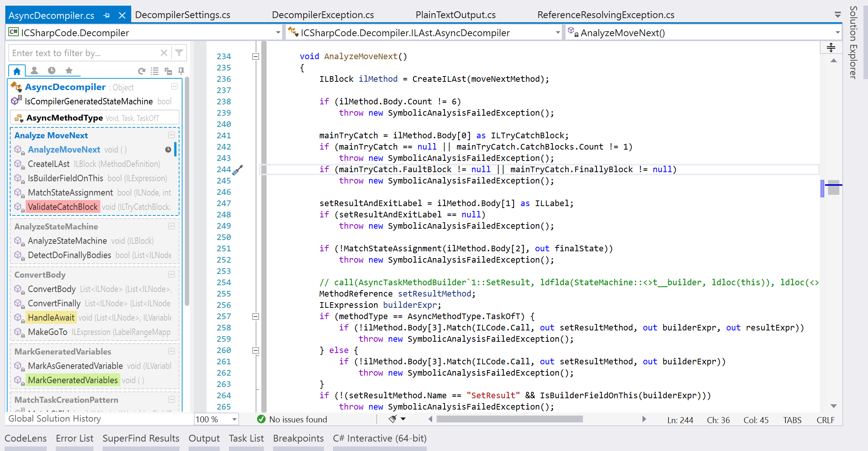Click the MarkGeneratedVariables method icon
868x451 pixels.
(x=19, y=381)
